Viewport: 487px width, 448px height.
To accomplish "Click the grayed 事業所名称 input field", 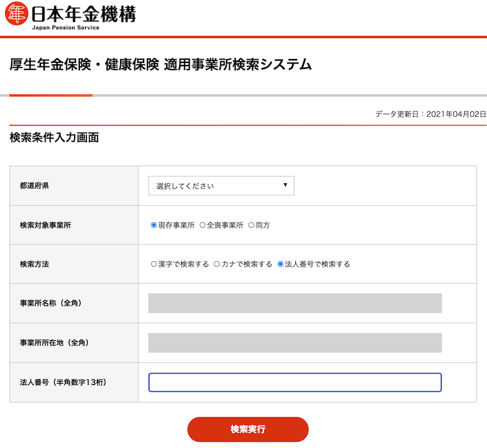I will pos(295,303).
